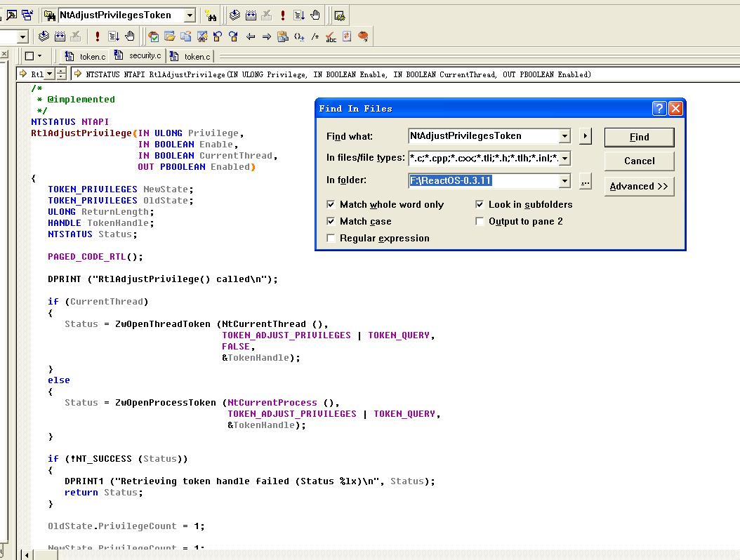740x560 pixels.
Task: Expand the Find what dropdown list
Action: [x=564, y=136]
